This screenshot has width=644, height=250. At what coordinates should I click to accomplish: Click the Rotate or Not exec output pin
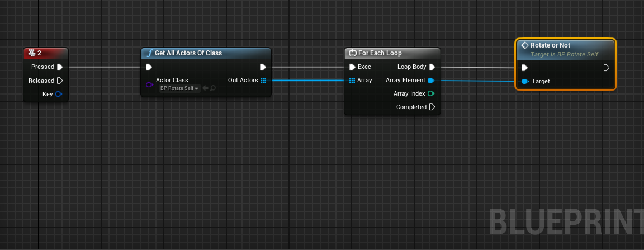click(x=607, y=68)
